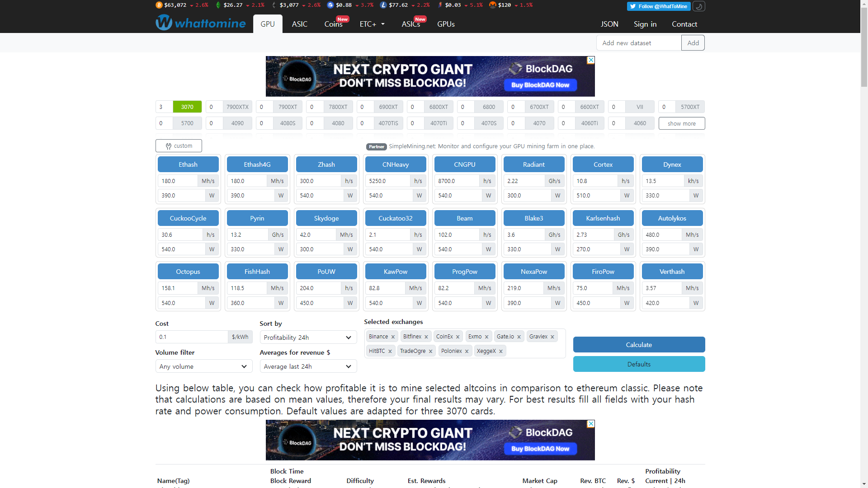Expand the ETC+ nav dropdown
This screenshot has width=868, height=488.
372,24
